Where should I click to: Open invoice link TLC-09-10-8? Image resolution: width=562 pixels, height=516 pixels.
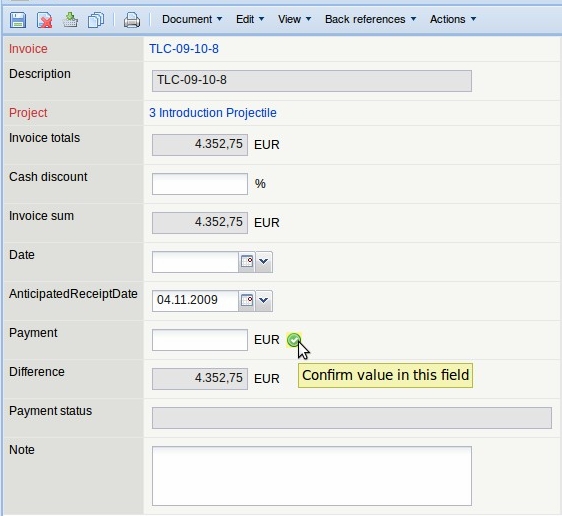(x=184, y=49)
